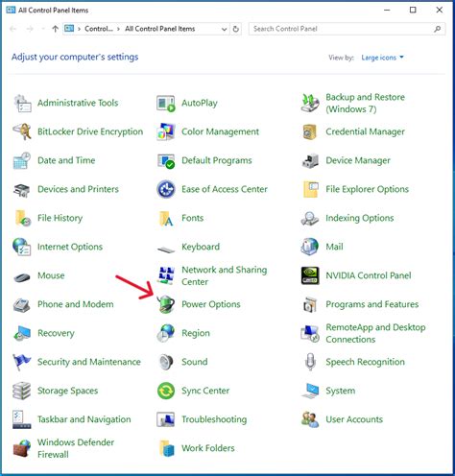Viewport: 455px width, 476px height.
Task: Open the Keyboard icon
Action: [166, 249]
